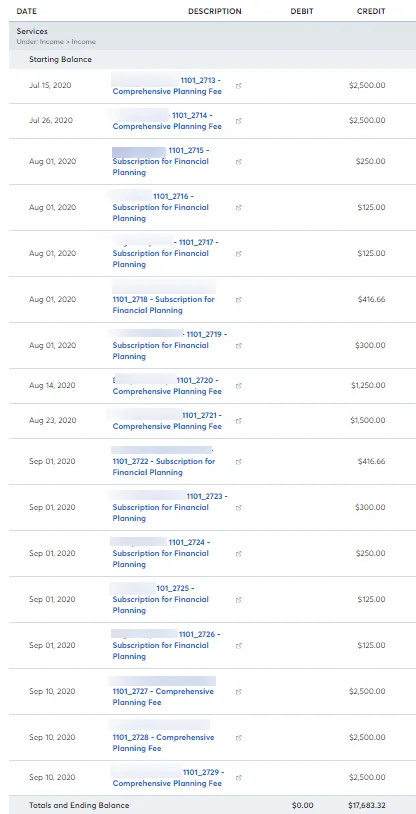Open external link icon for invoice 1101_2720

(238, 386)
